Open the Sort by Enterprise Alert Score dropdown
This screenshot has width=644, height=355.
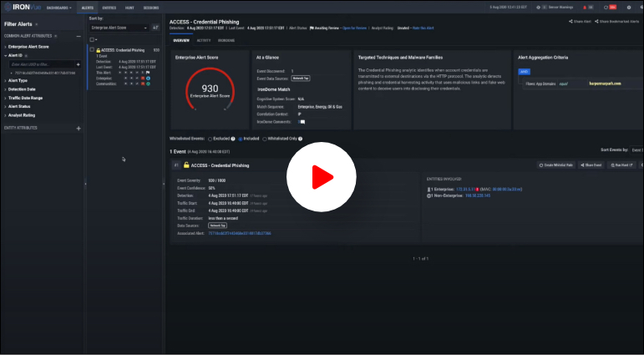coord(118,28)
